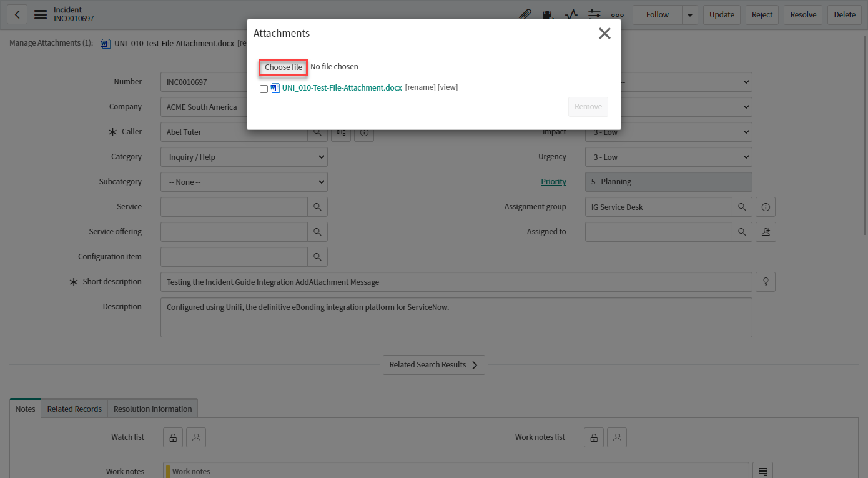Open the Urgency dropdown
Screen dimensions: 868x478
click(668, 157)
